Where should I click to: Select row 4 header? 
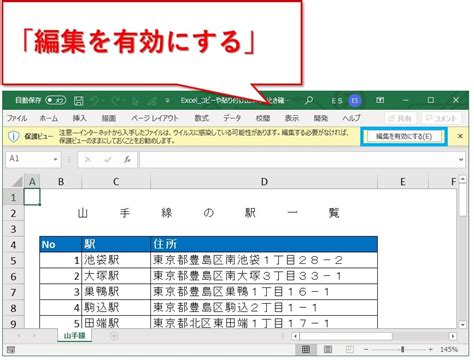(x=13, y=245)
